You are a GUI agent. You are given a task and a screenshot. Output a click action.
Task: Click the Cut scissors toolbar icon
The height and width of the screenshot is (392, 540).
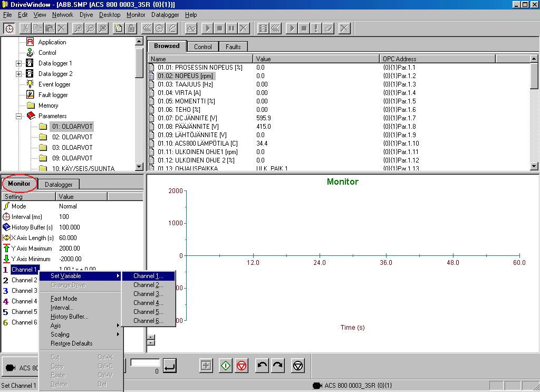click(x=25, y=28)
